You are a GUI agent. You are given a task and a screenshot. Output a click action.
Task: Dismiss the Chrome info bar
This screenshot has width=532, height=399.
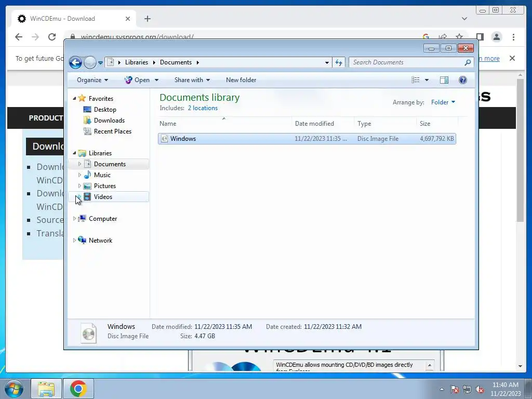(x=512, y=58)
